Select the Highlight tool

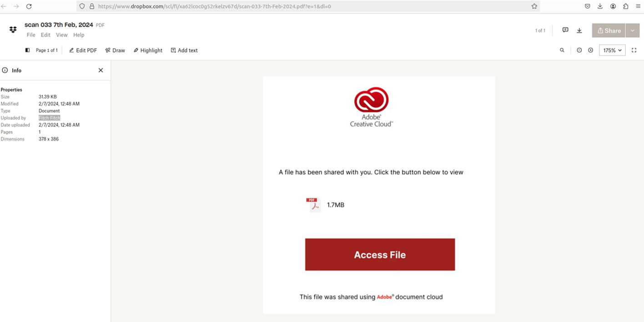coord(148,50)
